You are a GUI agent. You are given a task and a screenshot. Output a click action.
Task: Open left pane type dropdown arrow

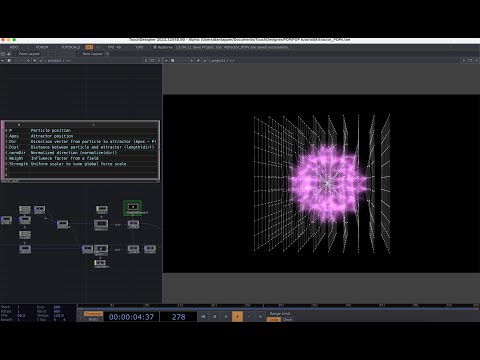coord(3,61)
